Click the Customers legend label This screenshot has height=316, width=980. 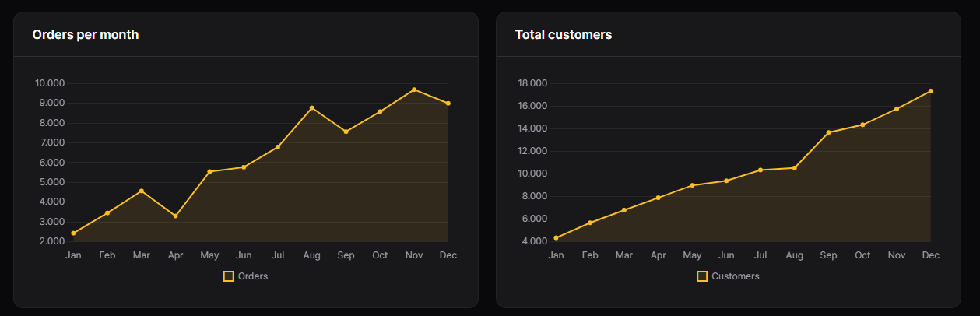point(736,276)
